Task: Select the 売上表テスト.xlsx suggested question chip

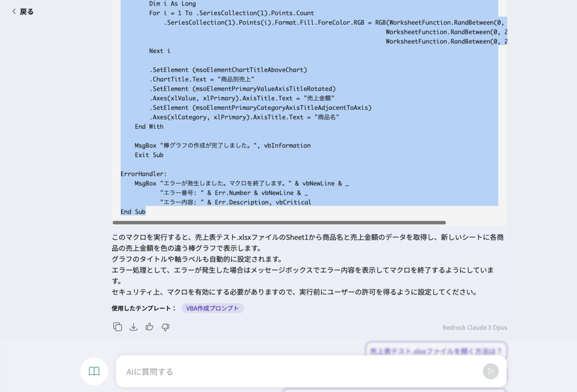Action: [x=436, y=351]
